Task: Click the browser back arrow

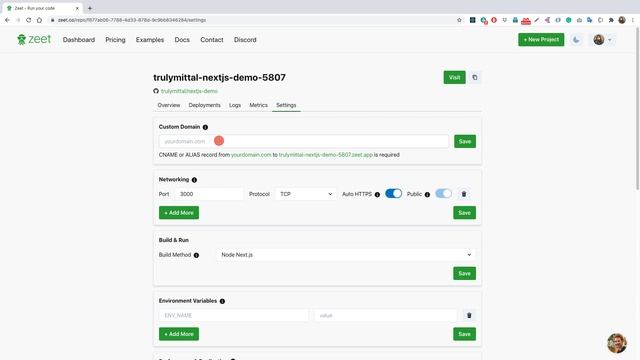Action: (7, 20)
